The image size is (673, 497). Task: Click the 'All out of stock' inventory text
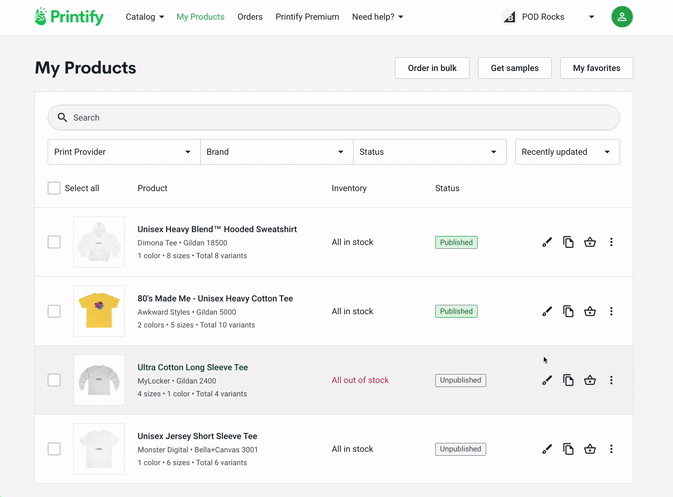pyautogui.click(x=360, y=380)
